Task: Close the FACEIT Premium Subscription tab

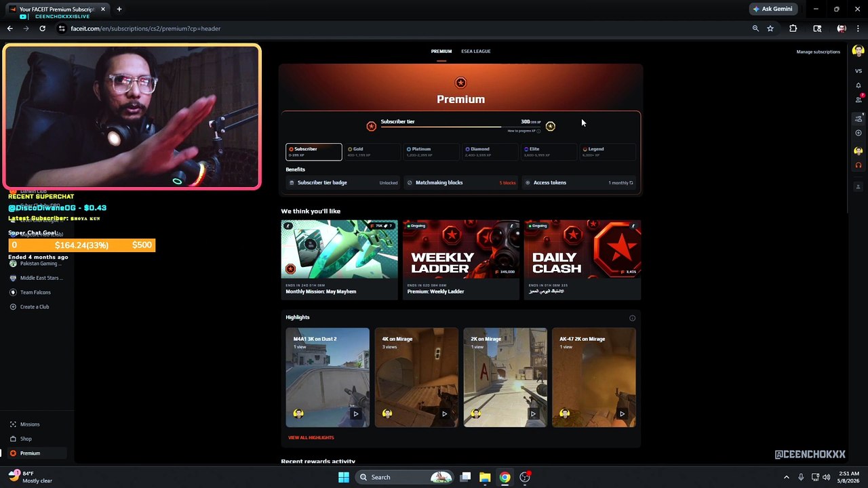Action: tap(102, 9)
